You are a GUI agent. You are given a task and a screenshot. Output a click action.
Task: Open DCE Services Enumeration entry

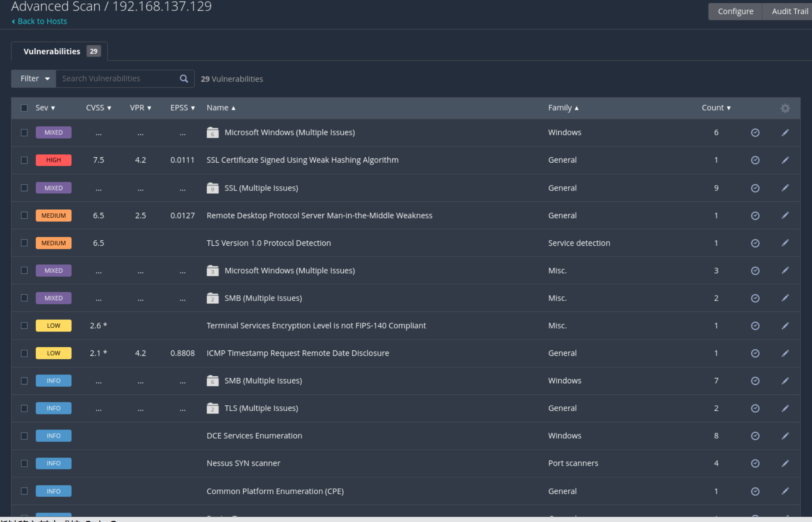click(254, 436)
